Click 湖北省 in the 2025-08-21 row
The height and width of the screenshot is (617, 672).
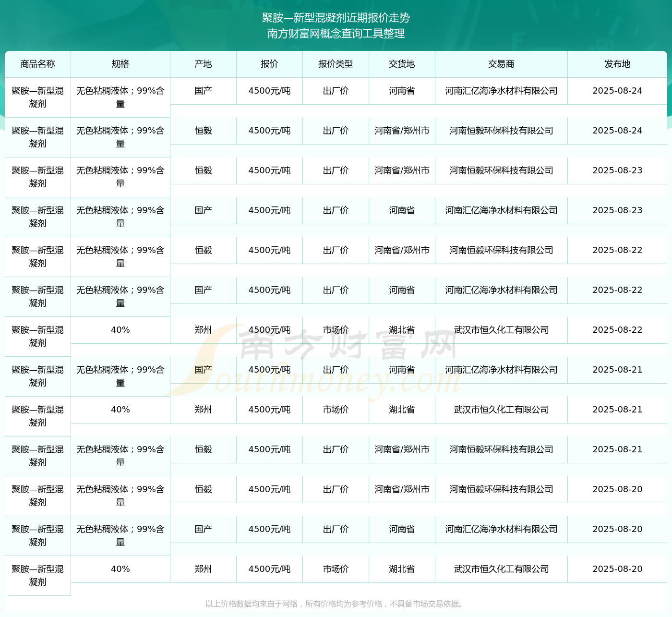(x=402, y=410)
